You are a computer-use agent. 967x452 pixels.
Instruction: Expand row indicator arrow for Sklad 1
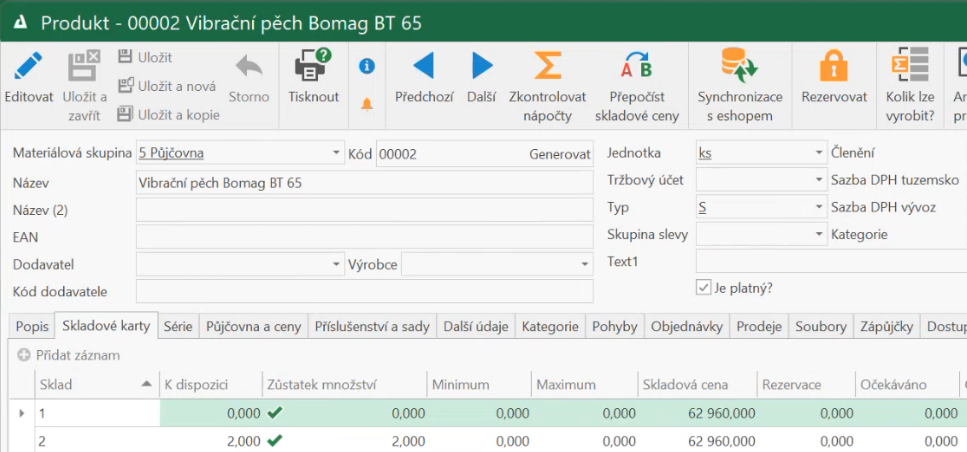click(22, 413)
